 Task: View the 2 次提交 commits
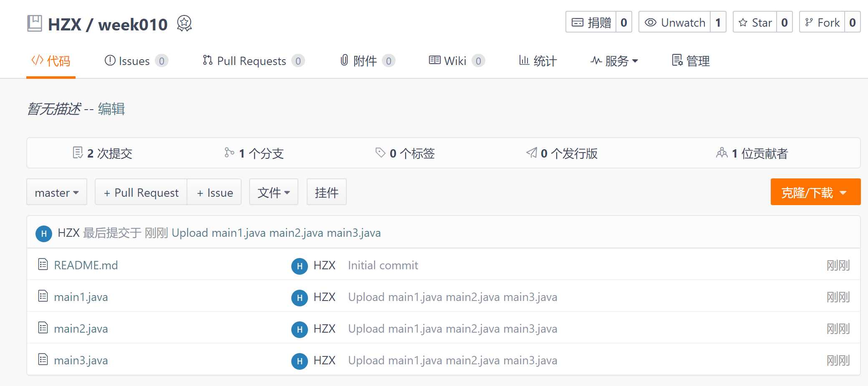click(103, 153)
